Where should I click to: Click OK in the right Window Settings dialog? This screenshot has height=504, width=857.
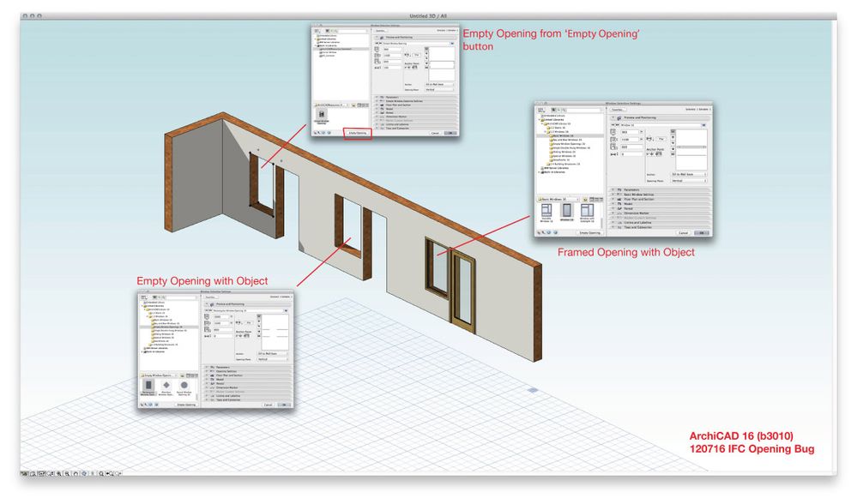point(702,232)
